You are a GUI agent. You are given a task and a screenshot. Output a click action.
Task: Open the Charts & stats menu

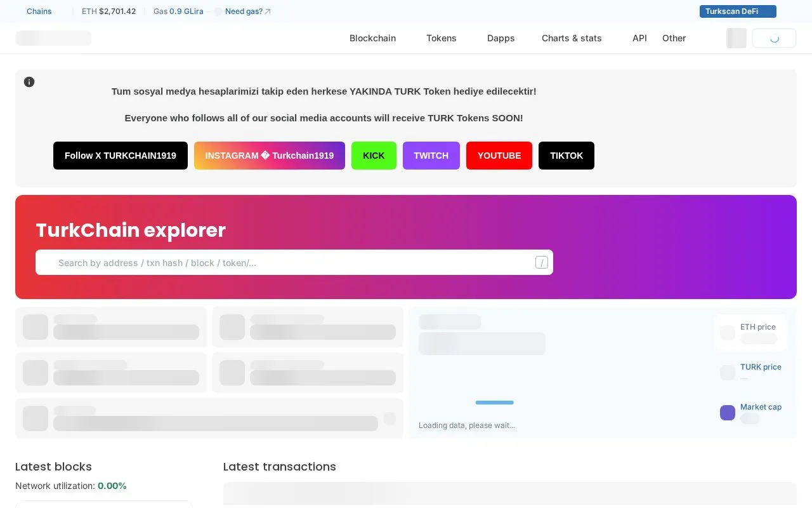[572, 38]
